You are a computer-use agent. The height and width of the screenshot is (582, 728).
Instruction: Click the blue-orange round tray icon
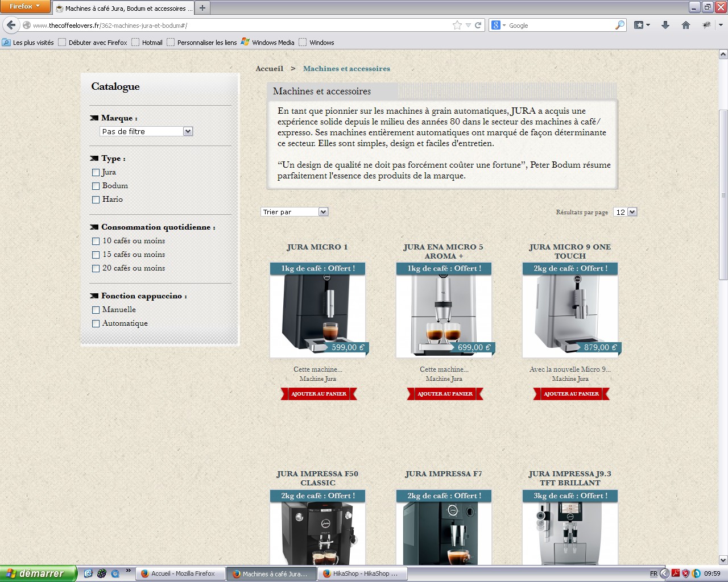click(x=696, y=573)
